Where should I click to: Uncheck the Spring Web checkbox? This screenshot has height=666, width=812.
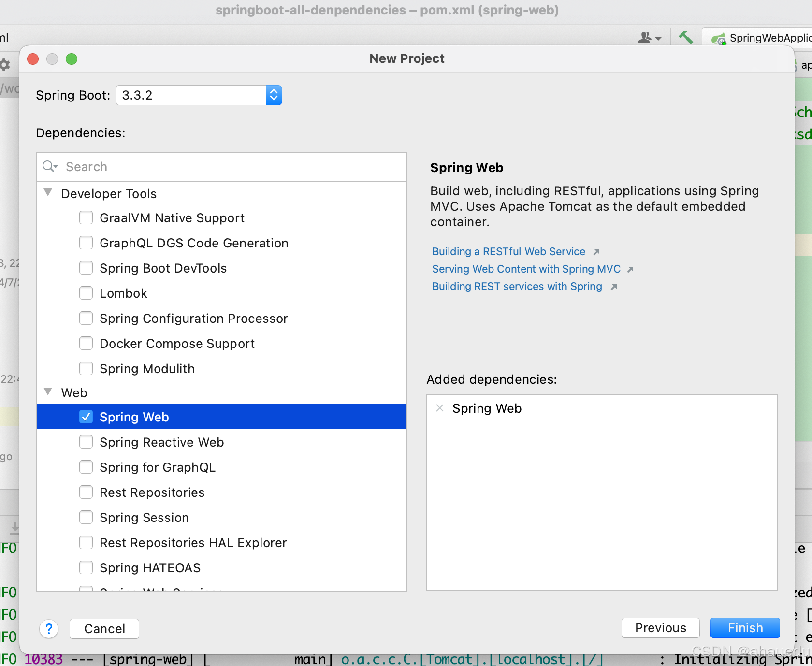pos(86,417)
